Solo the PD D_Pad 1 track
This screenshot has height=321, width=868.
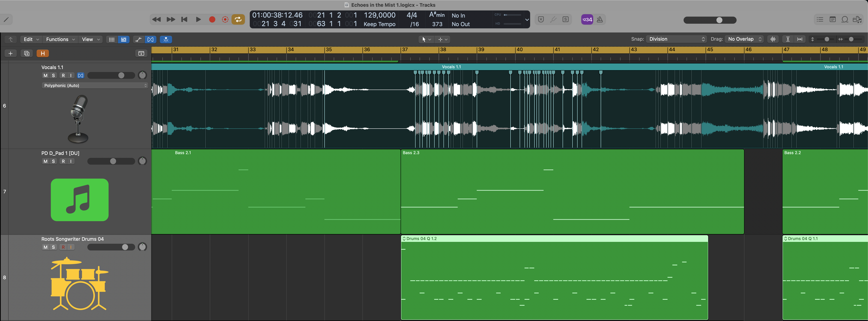pyautogui.click(x=53, y=161)
